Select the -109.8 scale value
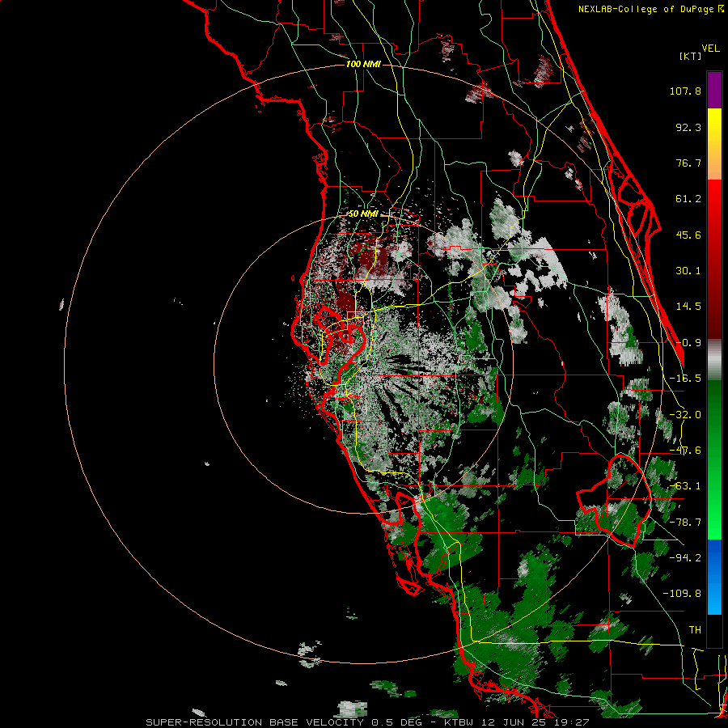This screenshot has height=728, width=728. [x=682, y=594]
